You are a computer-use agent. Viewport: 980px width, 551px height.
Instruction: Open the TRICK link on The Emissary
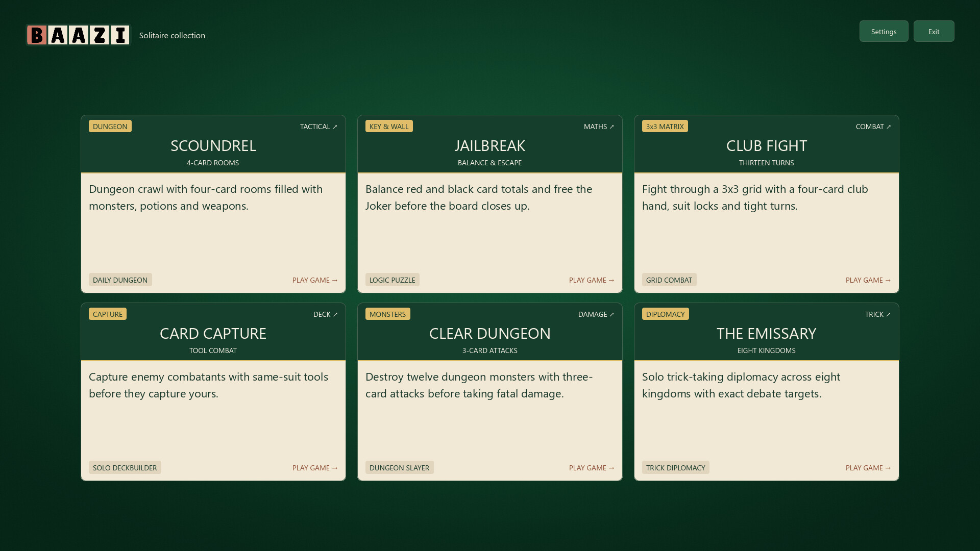[878, 314]
